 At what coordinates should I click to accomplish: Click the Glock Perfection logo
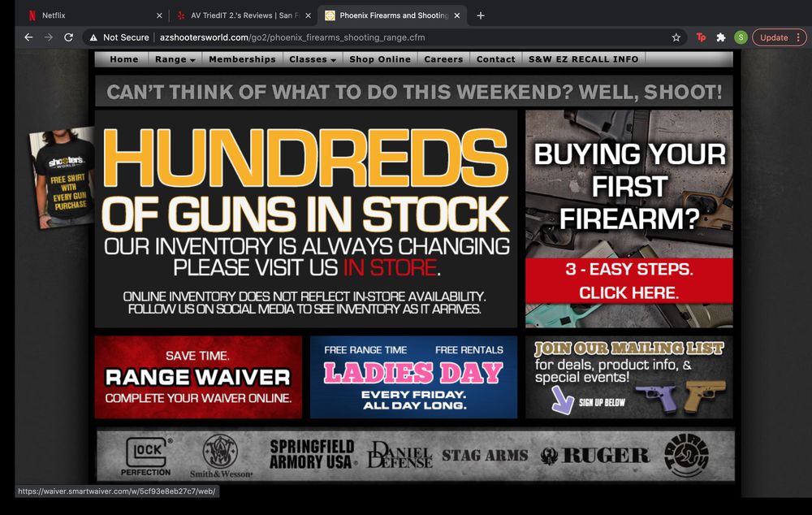pos(147,457)
